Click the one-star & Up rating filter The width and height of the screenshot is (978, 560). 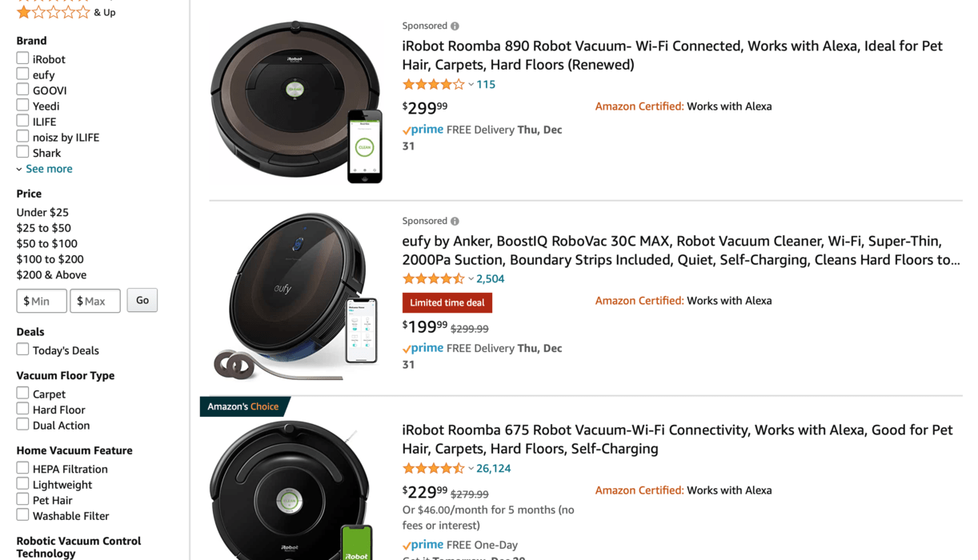(x=51, y=12)
